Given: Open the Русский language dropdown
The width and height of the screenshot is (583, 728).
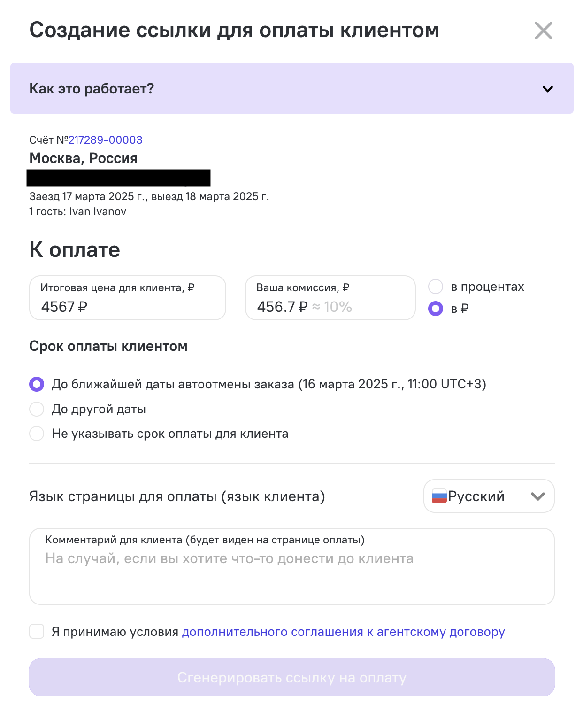Looking at the screenshot, I should click(x=489, y=496).
